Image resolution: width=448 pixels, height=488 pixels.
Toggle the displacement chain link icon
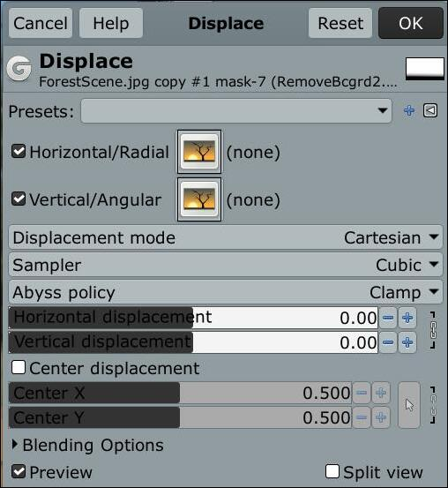pyautogui.click(x=433, y=330)
